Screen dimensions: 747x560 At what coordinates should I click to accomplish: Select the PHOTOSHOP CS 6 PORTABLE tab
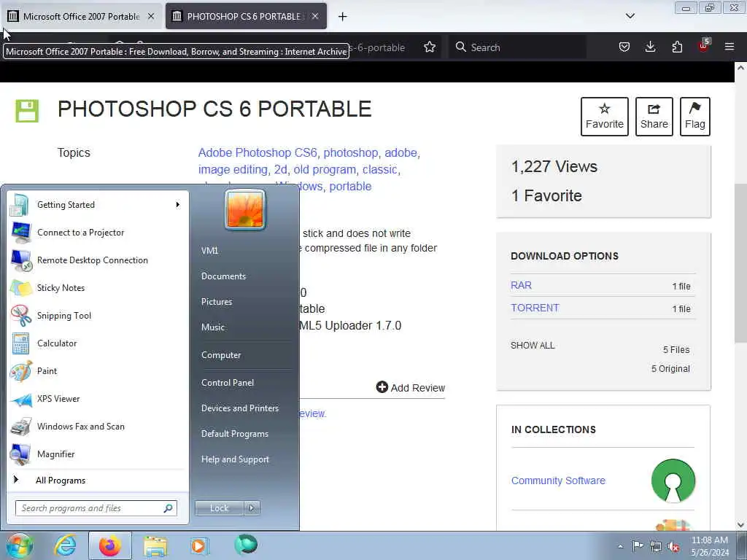[x=244, y=17]
